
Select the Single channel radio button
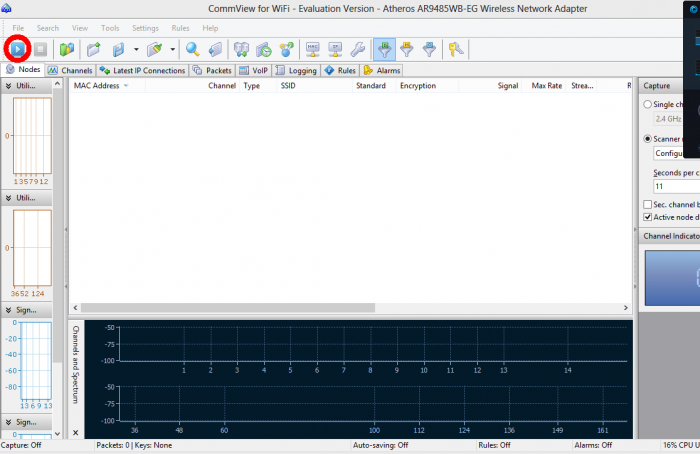tap(648, 104)
